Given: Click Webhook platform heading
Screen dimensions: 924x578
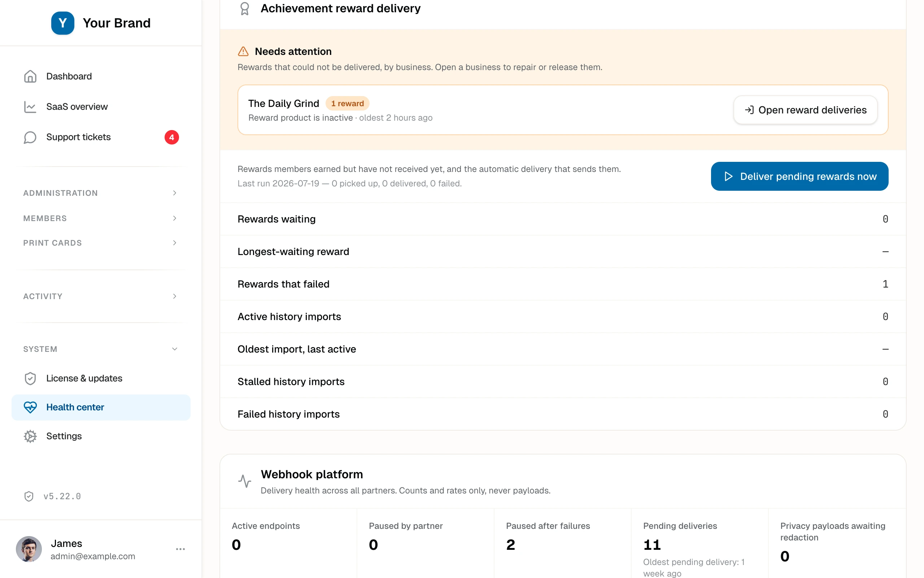Looking at the screenshot, I should [312, 474].
